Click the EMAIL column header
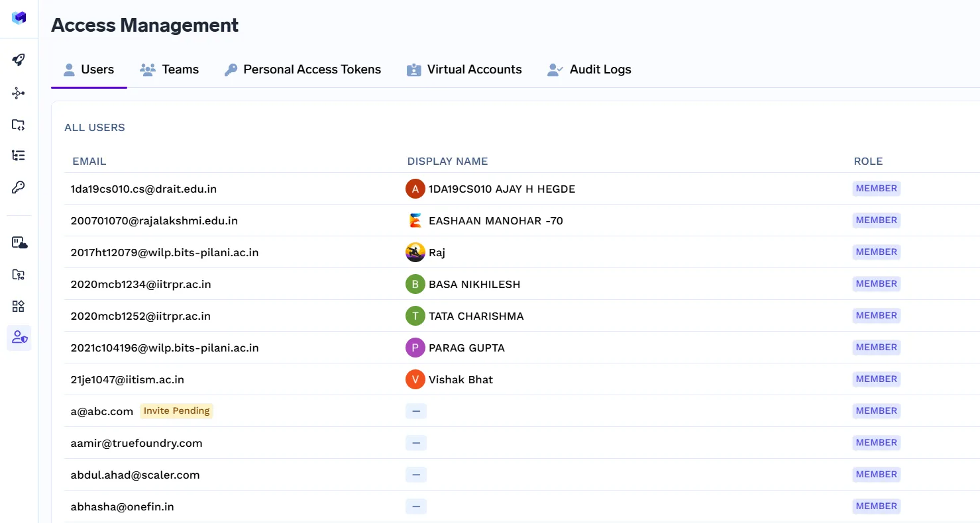This screenshot has height=523, width=980. (89, 161)
